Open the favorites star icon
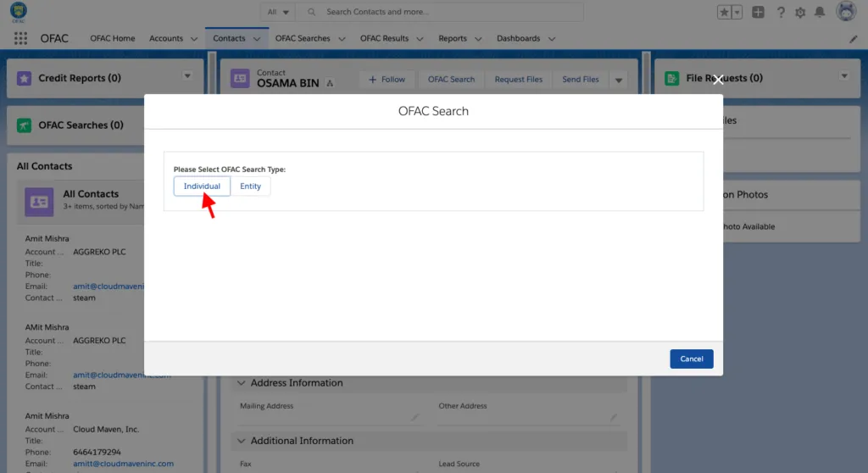This screenshot has width=868, height=473. coord(724,12)
